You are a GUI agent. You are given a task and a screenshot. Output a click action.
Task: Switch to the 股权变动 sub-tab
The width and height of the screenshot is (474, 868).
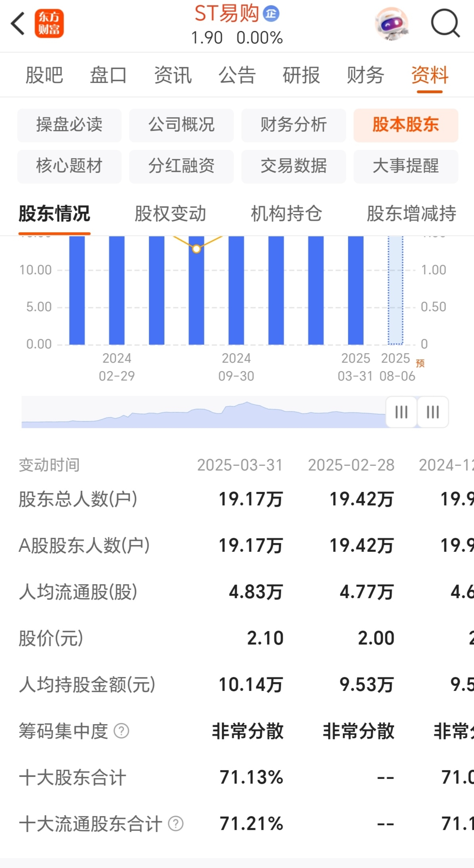[x=170, y=214]
